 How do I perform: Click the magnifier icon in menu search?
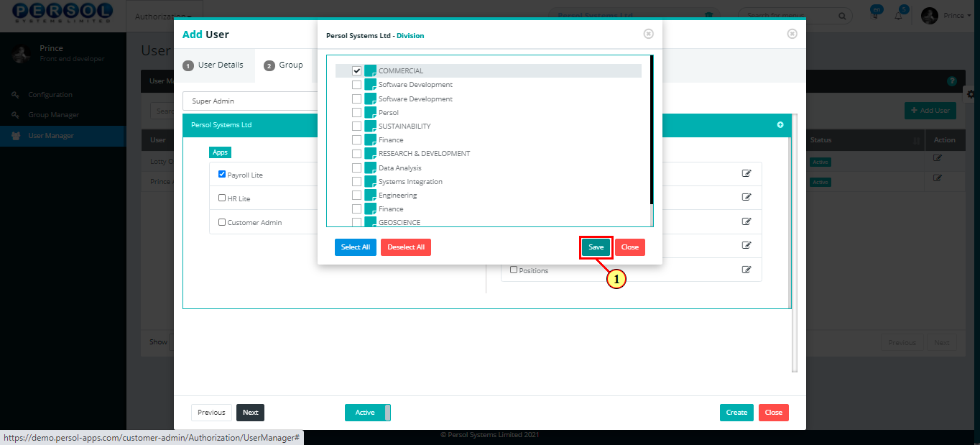click(842, 15)
